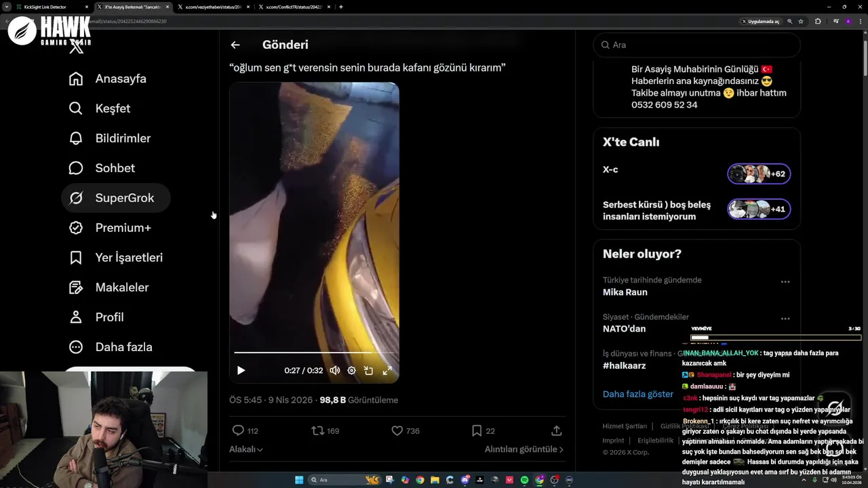Open Bildirimler in the X sidebar

(x=110, y=138)
